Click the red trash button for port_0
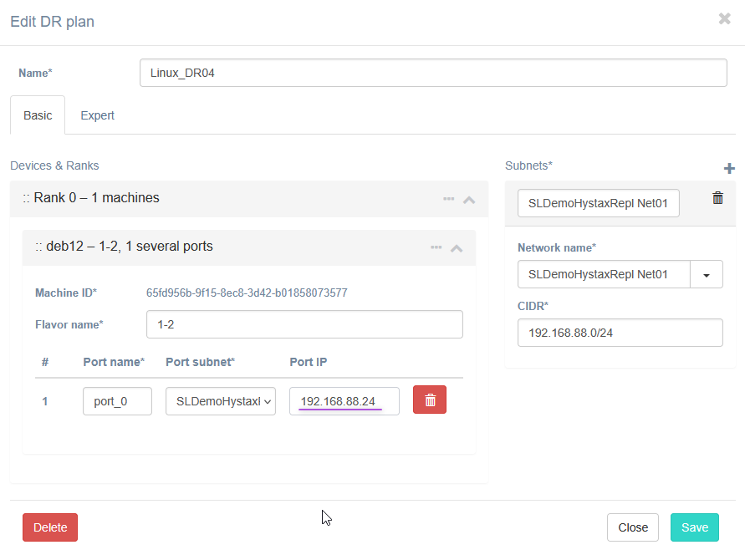 coord(430,400)
